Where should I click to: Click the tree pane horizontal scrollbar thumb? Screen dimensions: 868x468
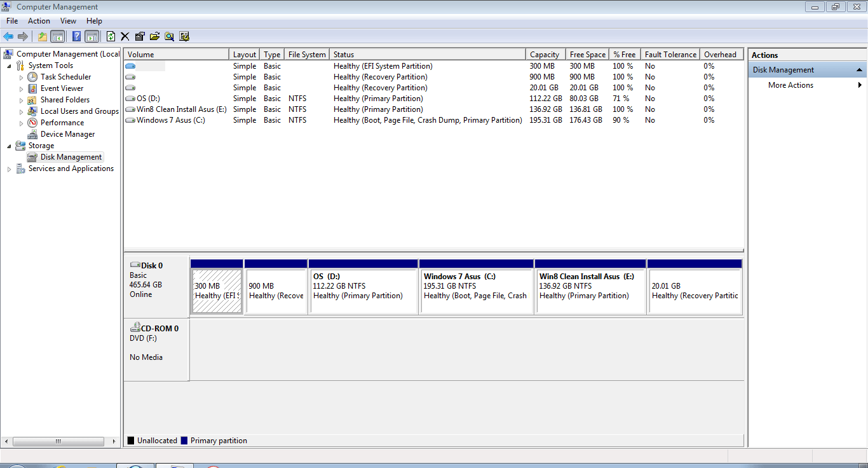click(x=58, y=441)
